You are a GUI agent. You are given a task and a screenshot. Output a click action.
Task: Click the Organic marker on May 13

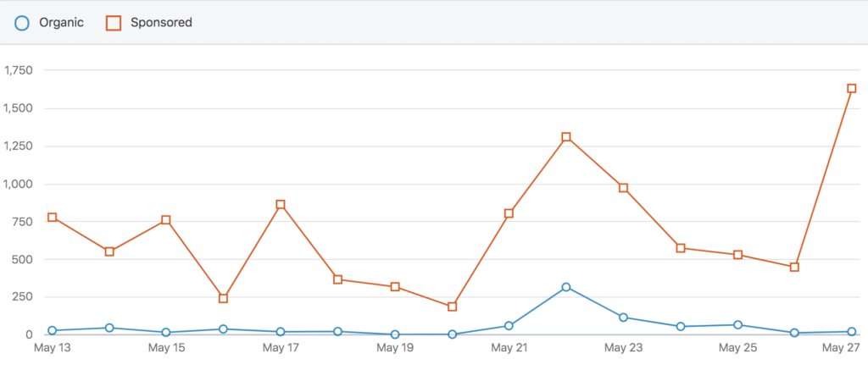coord(53,330)
